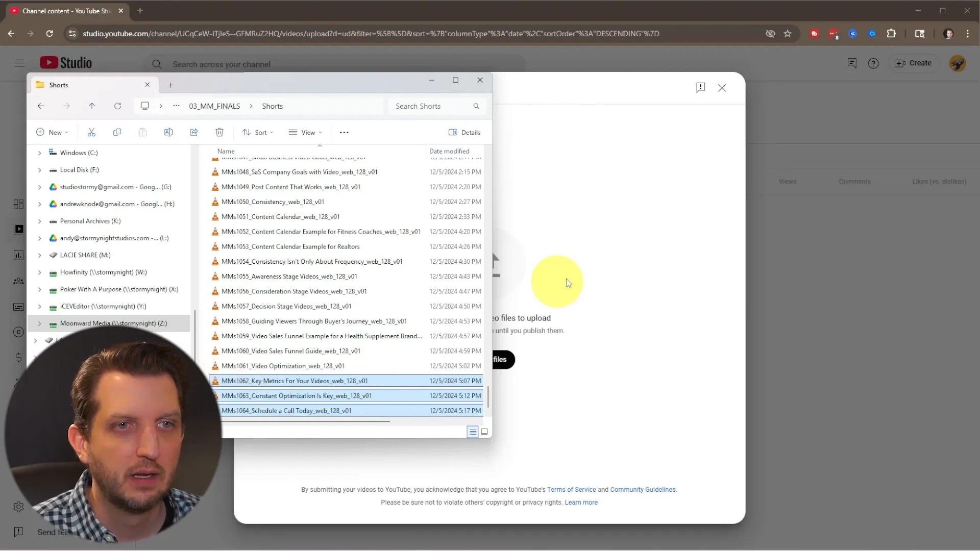Click the Rename icon in Explorer toolbar
Screen dimensions: 980x551
[x=168, y=132]
